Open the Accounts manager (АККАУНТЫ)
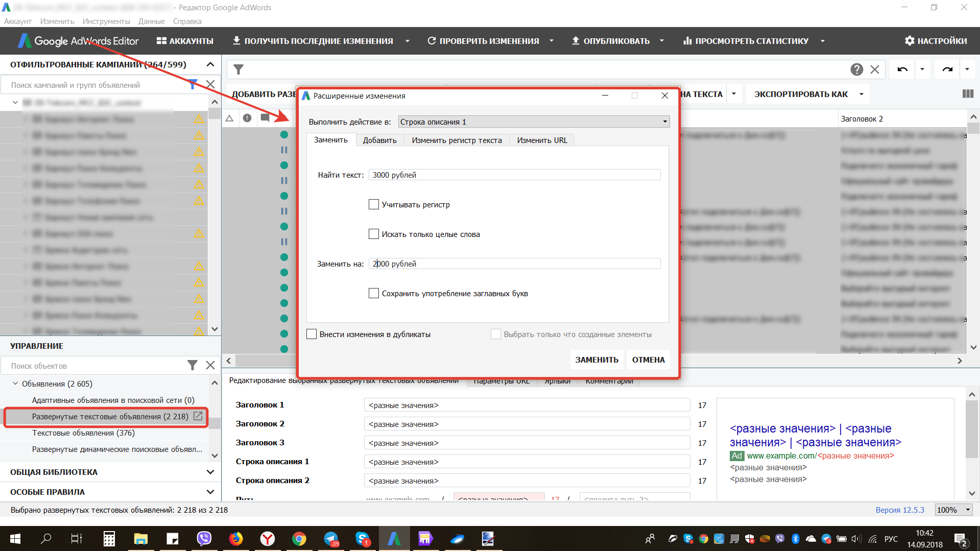Image resolution: width=980 pixels, height=551 pixels. pos(185,41)
